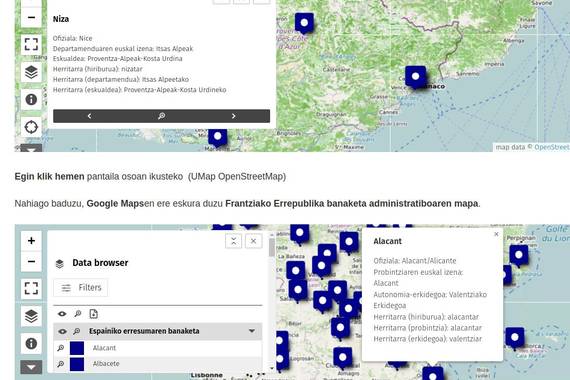Click the Data browser scrollbar
Screen dimensions: 570x380
pos(272,247)
